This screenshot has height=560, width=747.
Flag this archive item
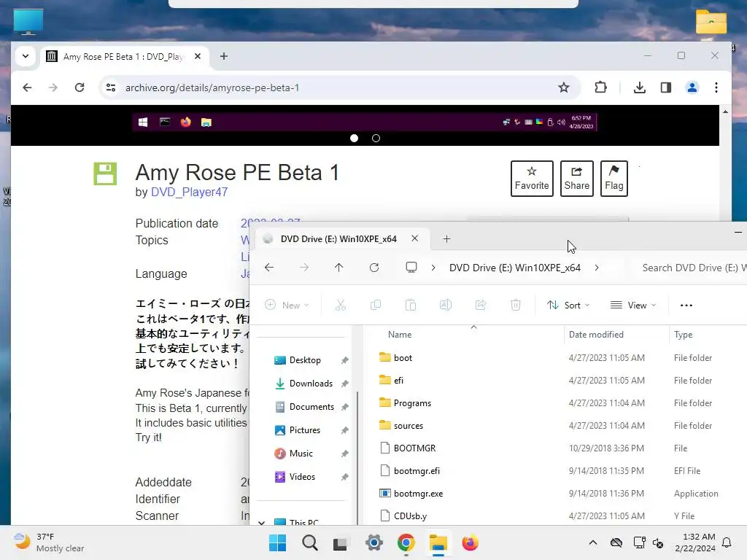614,179
